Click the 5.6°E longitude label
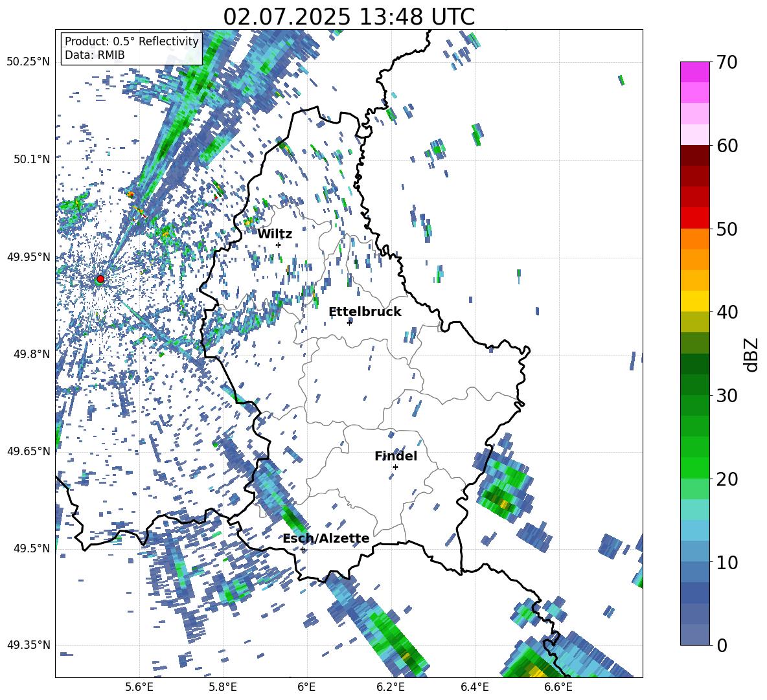Image resolution: width=767 pixels, height=700 pixels. (139, 688)
